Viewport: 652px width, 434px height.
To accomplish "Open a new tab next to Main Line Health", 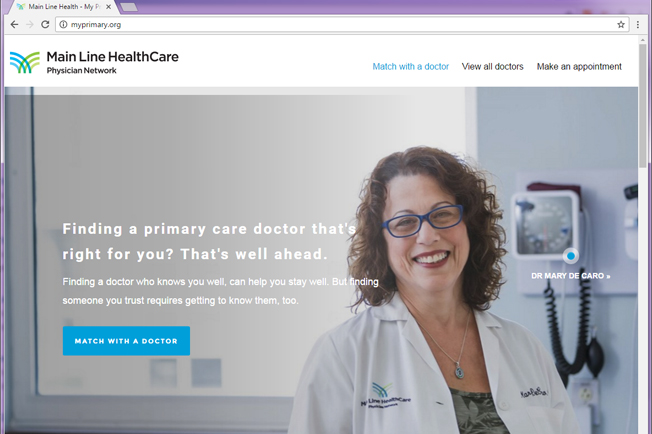I will click(129, 7).
